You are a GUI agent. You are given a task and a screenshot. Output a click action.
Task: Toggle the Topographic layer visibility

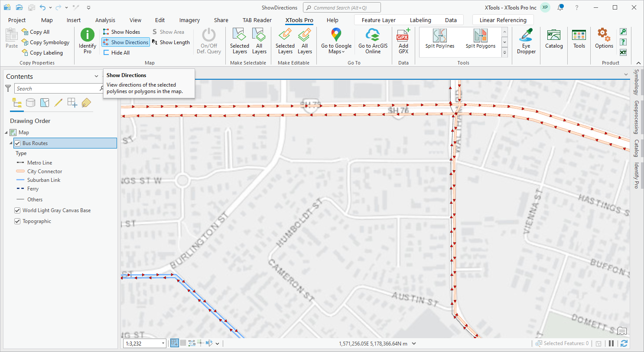pos(17,221)
